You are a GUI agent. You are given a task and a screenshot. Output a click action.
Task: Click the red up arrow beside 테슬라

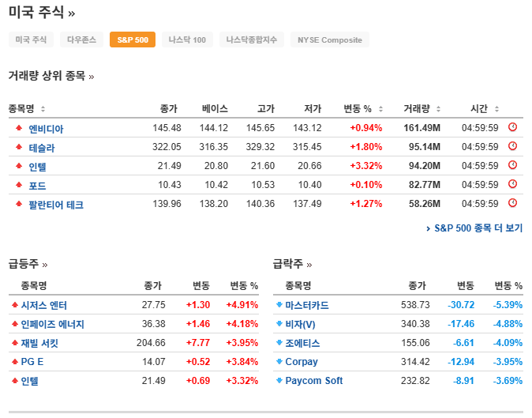pyautogui.click(x=19, y=147)
